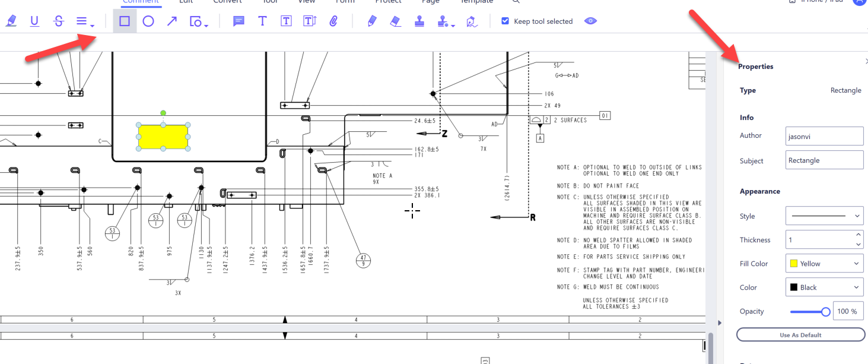Select the Strikethrough annotation tool

pos(58,21)
